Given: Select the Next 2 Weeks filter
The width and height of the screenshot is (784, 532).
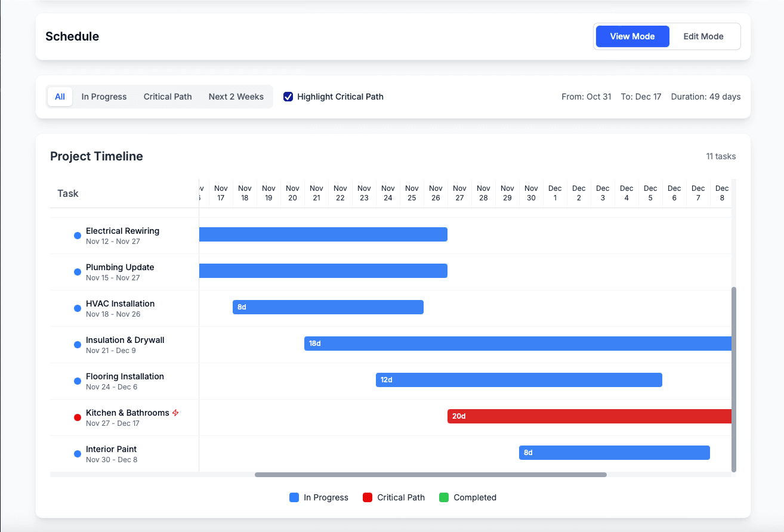Looking at the screenshot, I should tap(236, 96).
